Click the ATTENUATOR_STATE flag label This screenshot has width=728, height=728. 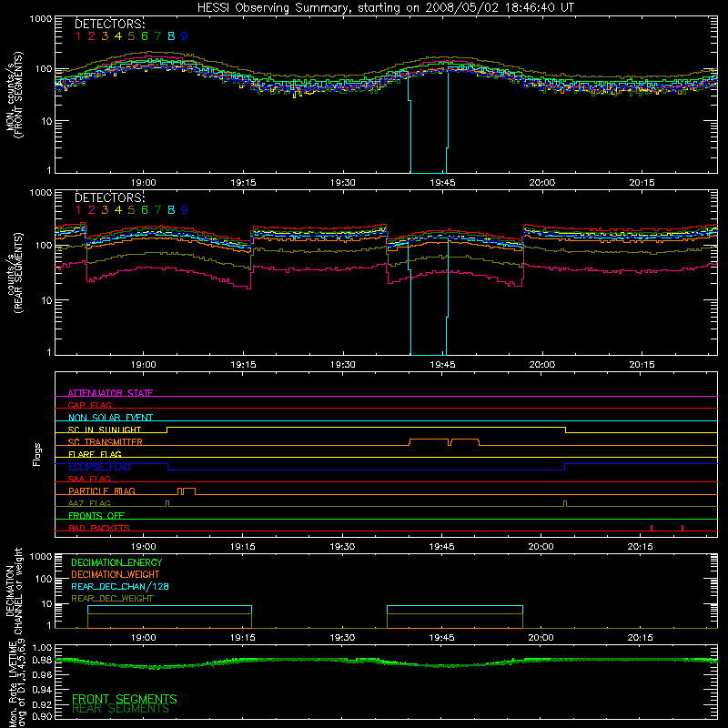pos(110,393)
